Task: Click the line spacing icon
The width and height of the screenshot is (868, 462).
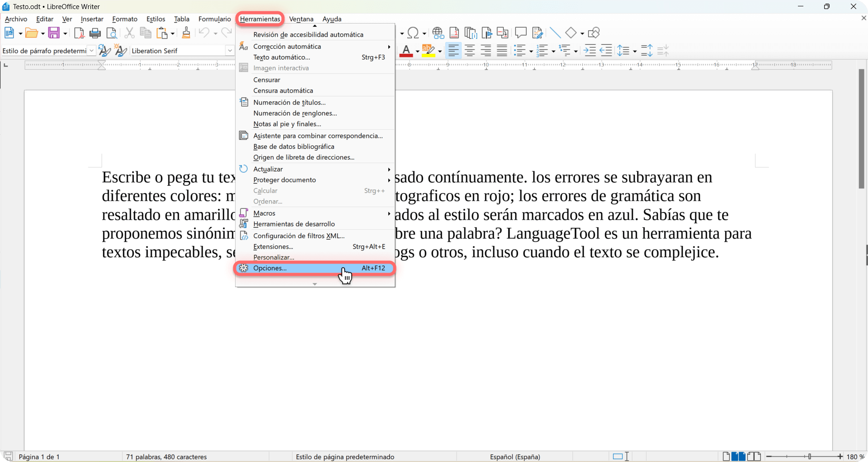Action: coord(623,51)
